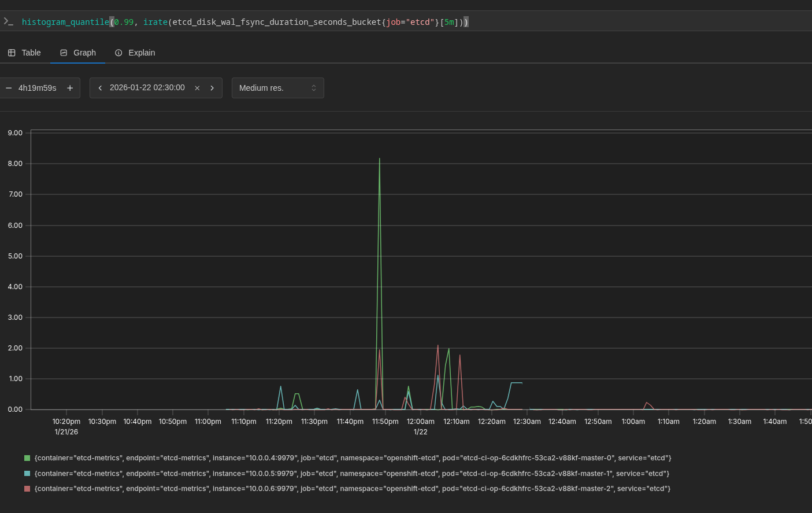Screen dimensions: 812x513
Task: Select the Graph tab
Action: point(84,53)
